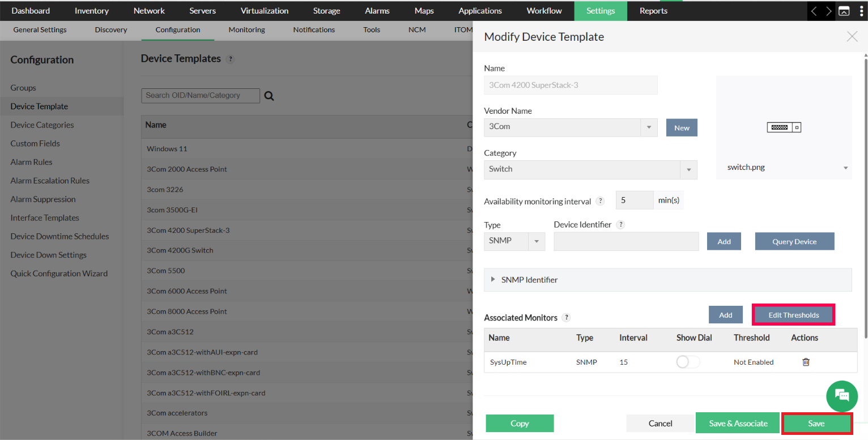Open the Servers menu
This screenshot has width=868, height=440.
[203, 11]
